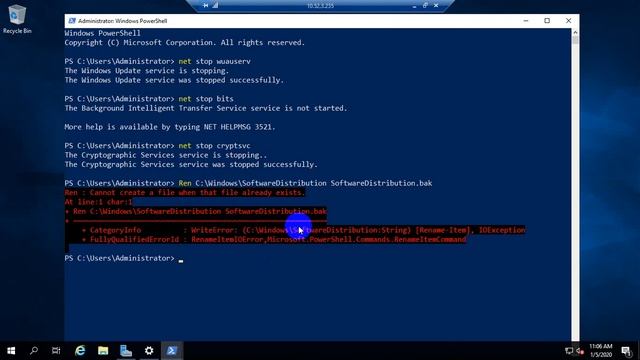Click the Ren SoftwareDistribution.bak command line
This screenshot has height=360, width=640.
(305, 184)
